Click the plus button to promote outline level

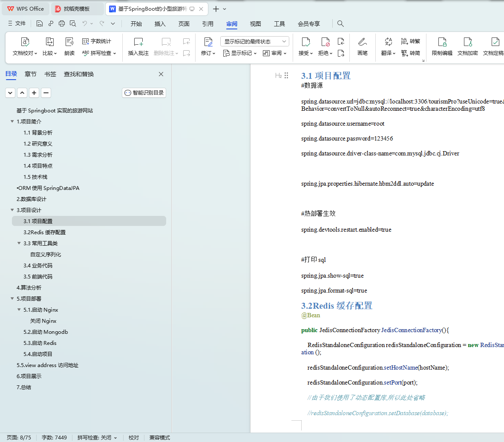[34, 93]
